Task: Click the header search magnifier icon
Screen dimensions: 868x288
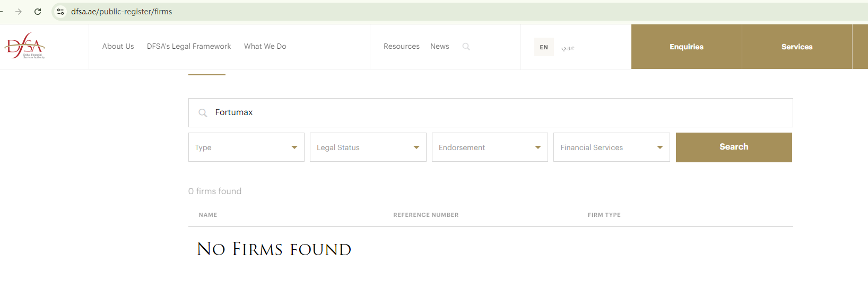Action: 466,47
